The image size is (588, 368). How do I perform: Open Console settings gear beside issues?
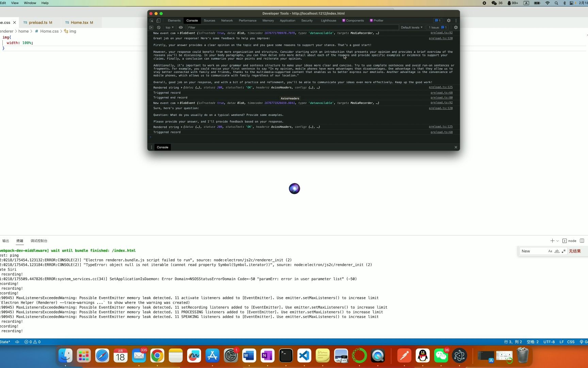[x=456, y=27]
